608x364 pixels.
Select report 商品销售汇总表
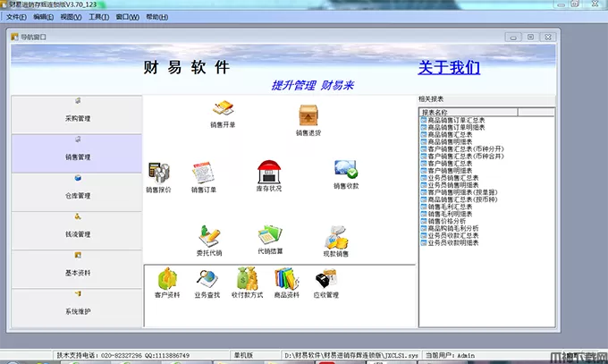[x=447, y=135]
